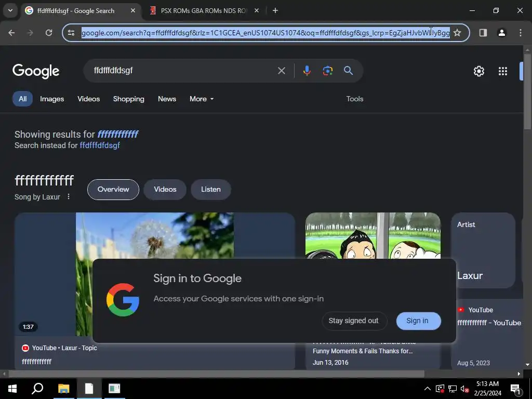Click the URL in the address bar

pyautogui.click(x=265, y=33)
